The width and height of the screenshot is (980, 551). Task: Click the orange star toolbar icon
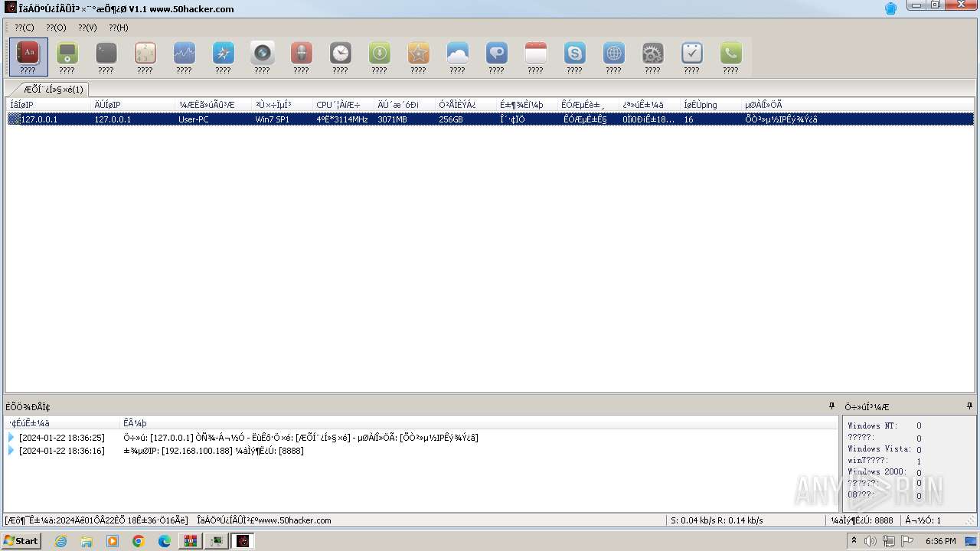(x=419, y=57)
